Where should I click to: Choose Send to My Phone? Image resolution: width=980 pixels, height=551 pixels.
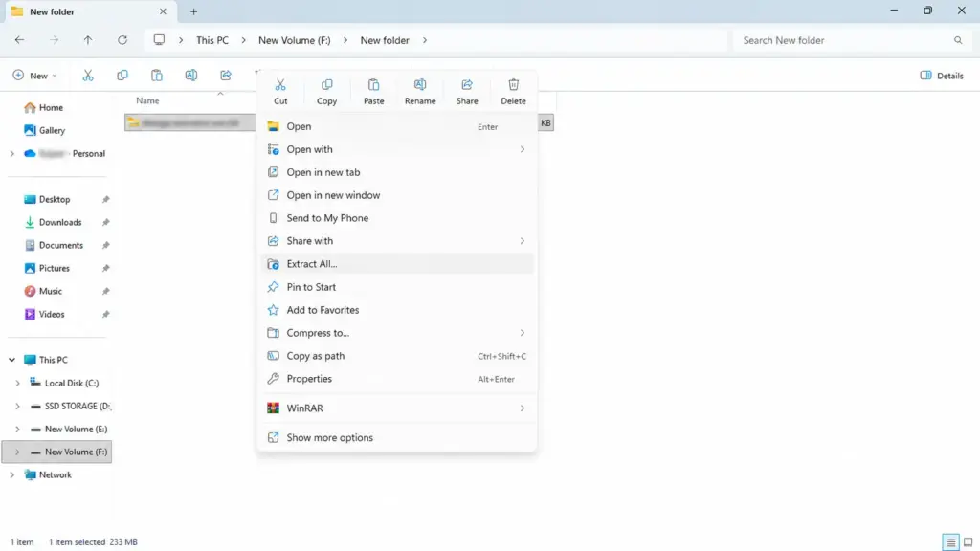(x=396, y=218)
